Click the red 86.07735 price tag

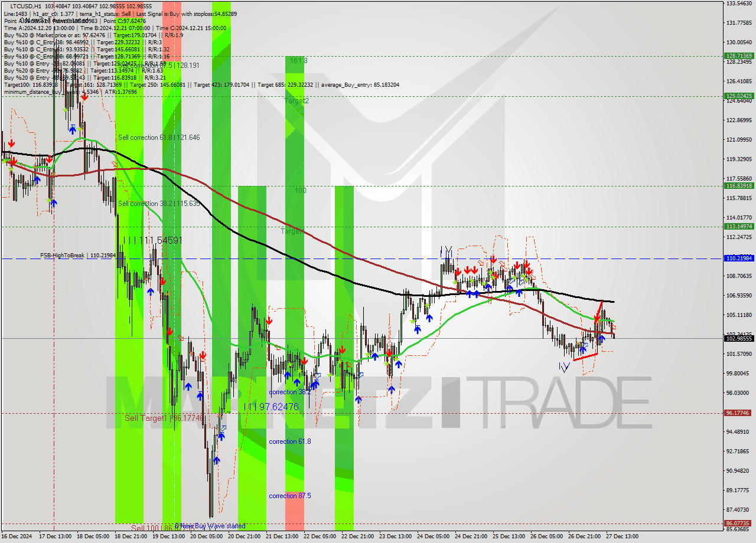(x=739, y=524)
